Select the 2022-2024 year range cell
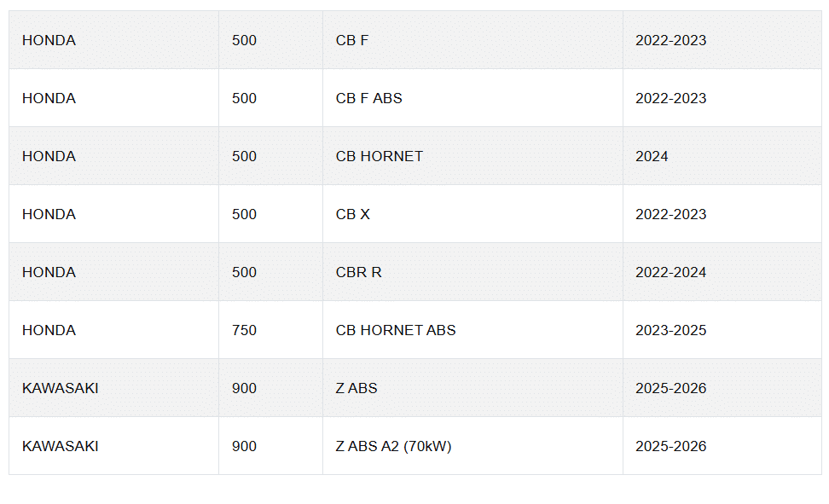829x504 pixels. pyautogui.click(x=670, y=272)
